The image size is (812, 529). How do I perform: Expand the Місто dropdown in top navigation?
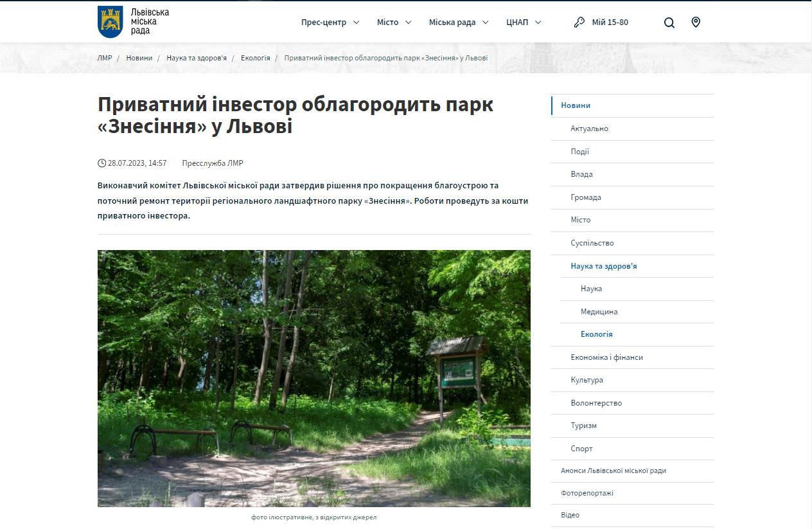[395, 22]
